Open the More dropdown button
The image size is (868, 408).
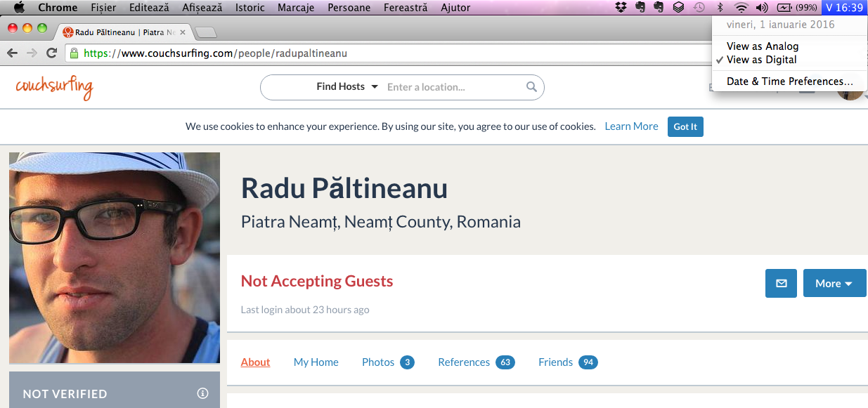tap(834, 283)
